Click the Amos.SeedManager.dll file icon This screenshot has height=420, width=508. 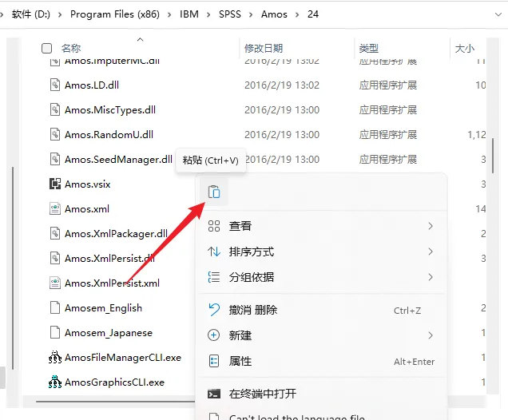tap(55, 160)
